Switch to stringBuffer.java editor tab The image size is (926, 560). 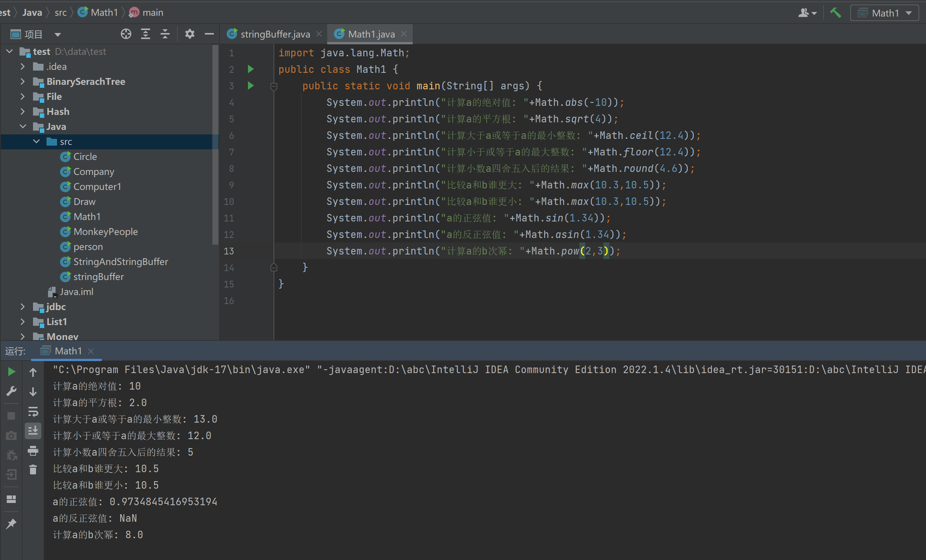point(275,34)
